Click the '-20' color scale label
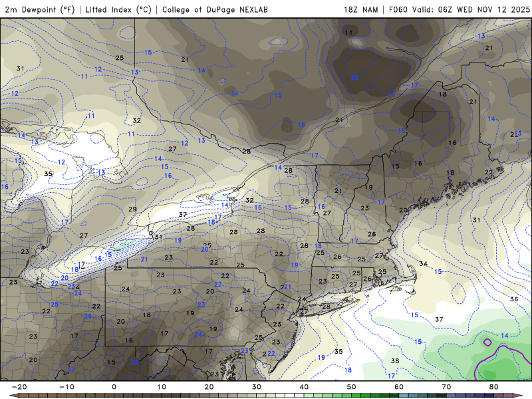532x399 pixels. point(19,387)
